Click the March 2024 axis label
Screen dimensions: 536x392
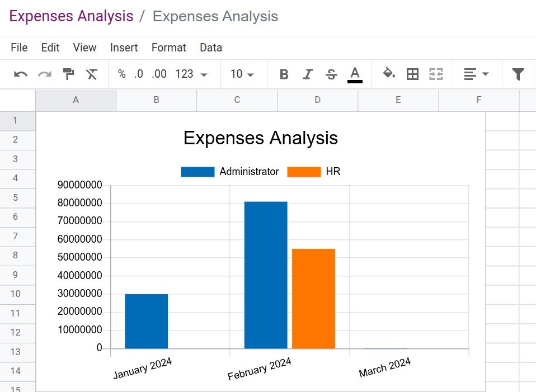(385, 368)
